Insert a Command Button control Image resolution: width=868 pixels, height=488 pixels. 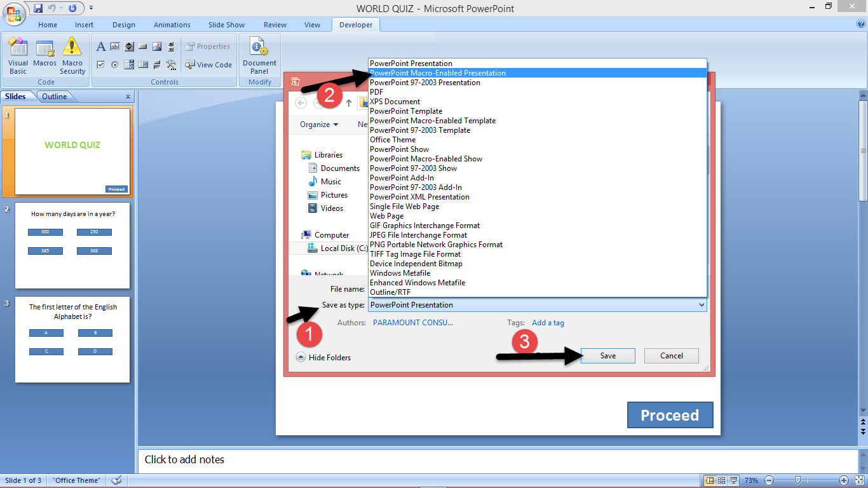click(143, 46)
